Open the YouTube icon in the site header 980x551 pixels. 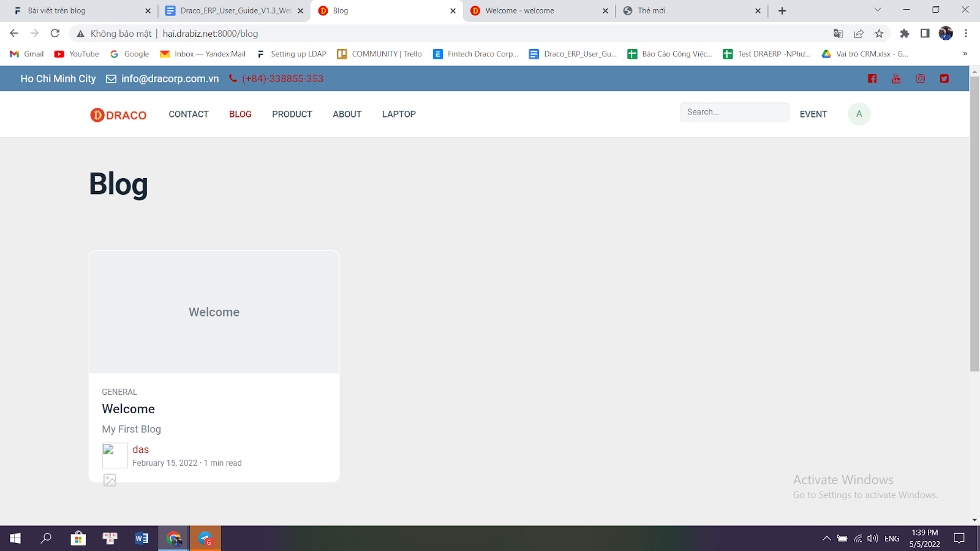click(x=896, y=78)
